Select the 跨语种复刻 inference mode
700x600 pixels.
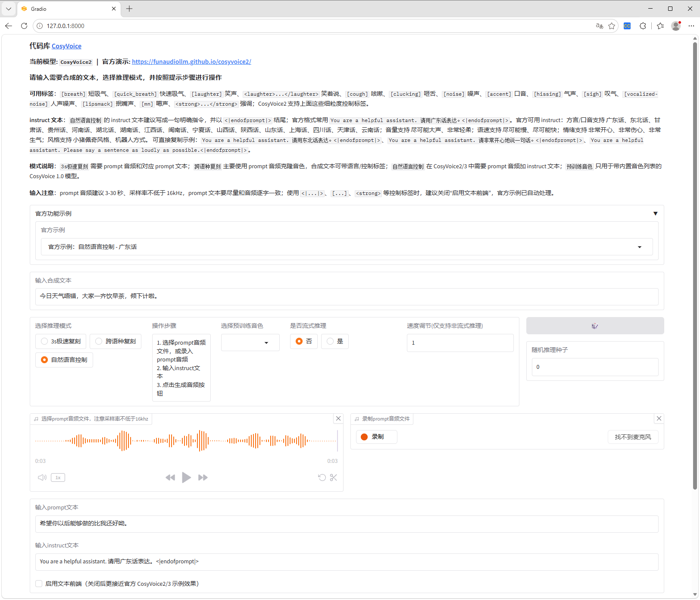pos(116,341)
